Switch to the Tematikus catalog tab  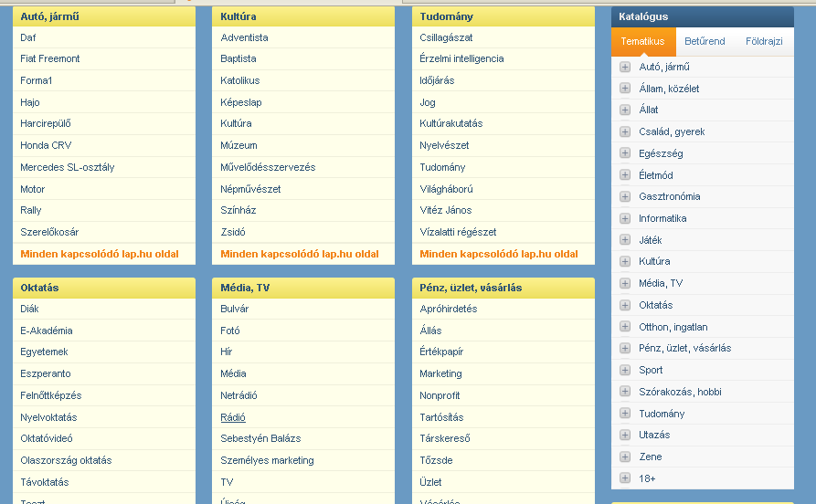(x=643, y=42)
